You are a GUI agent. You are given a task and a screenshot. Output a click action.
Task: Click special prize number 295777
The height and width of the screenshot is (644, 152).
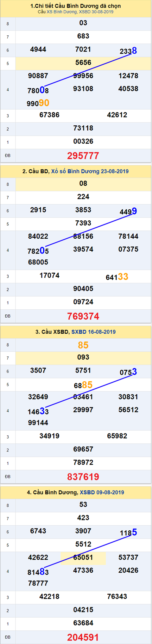pos(83,156)
